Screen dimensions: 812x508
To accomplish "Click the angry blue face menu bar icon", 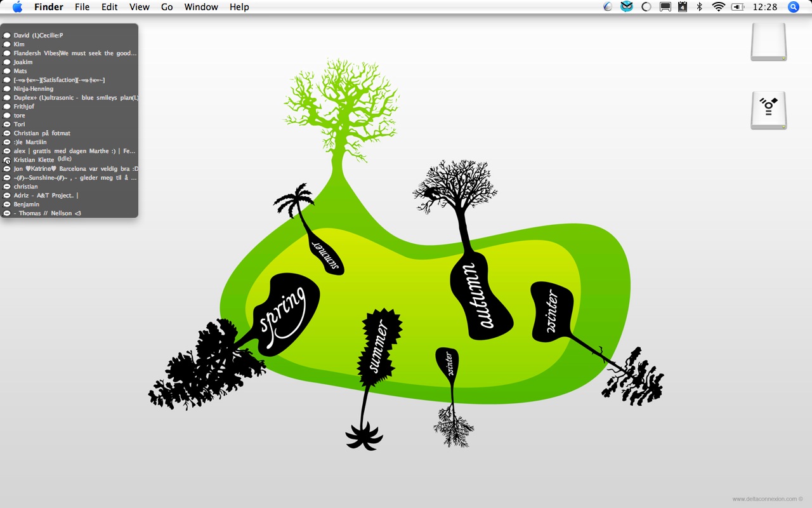I will click(x=627, y=7).
